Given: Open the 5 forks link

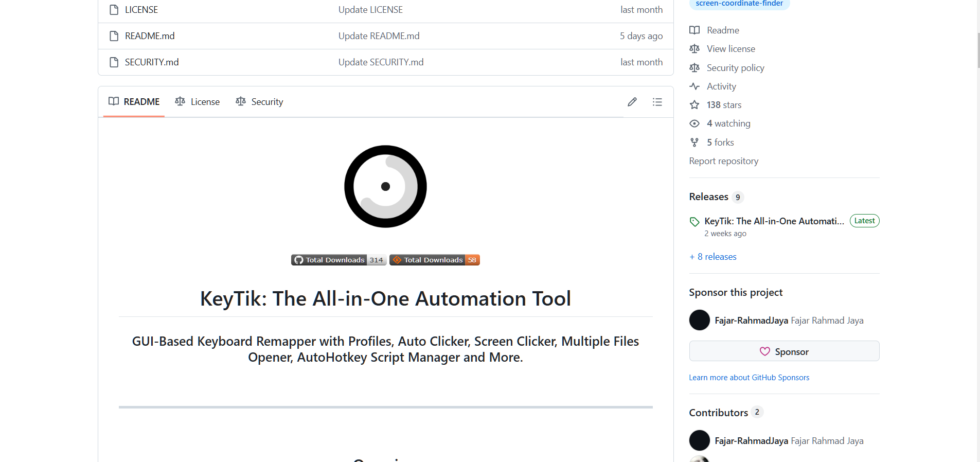Looking at the screenshot, I should (720, 143).
